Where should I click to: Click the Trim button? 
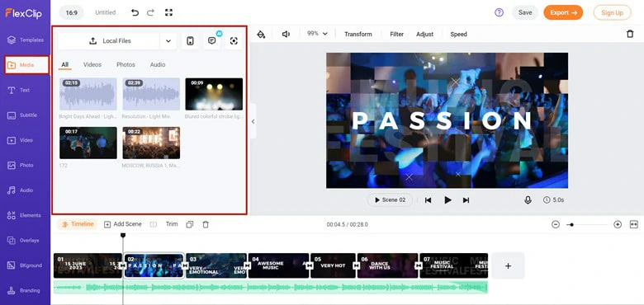click(172, 224)
